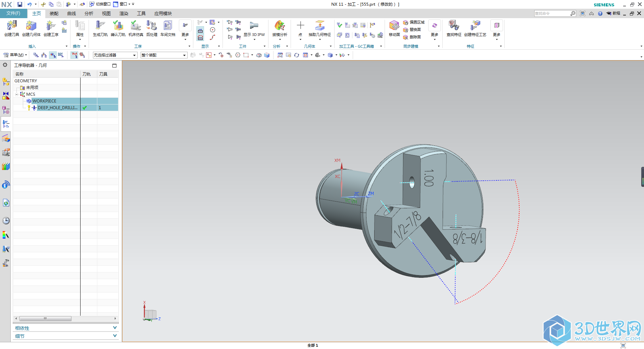
Task: Switch to the 视图 ribbon tab
Action: (x=106, y=13)
